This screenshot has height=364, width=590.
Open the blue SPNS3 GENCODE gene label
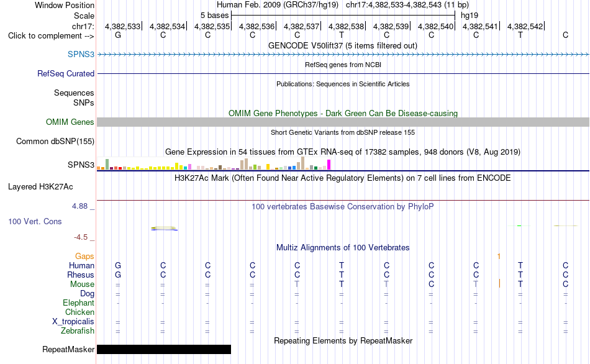[81, 54]
